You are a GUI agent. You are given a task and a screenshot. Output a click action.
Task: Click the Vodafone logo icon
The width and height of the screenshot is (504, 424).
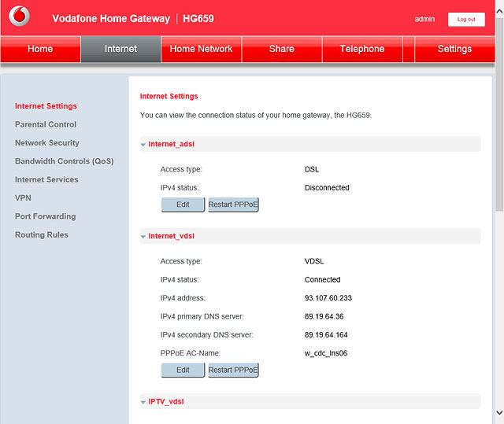pyautogui.click(x=19, y=16)
